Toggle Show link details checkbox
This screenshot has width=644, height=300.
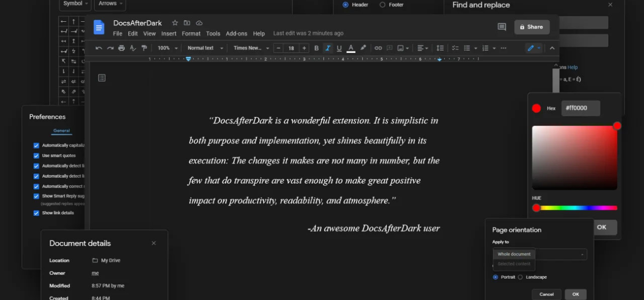click(x=36, y=213)
